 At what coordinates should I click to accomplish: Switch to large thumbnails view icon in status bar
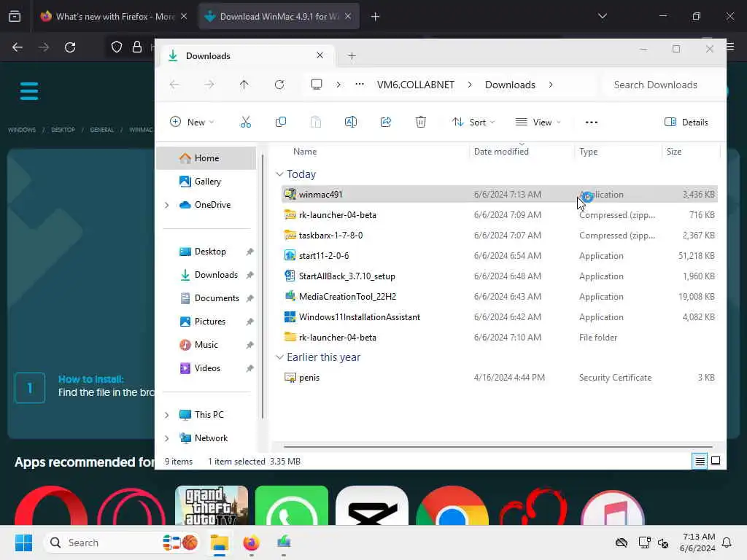pyautogui.click(x=716, y=461)
